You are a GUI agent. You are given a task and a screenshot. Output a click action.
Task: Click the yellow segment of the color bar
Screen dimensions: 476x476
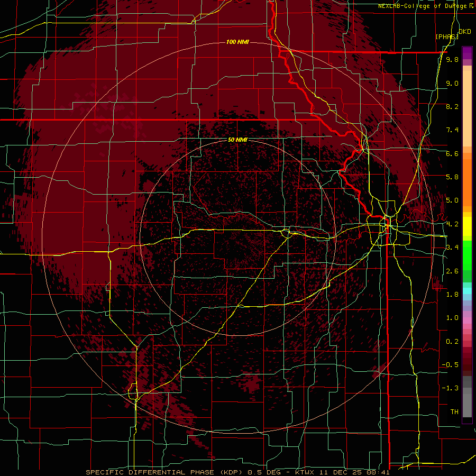pos(467,226)
